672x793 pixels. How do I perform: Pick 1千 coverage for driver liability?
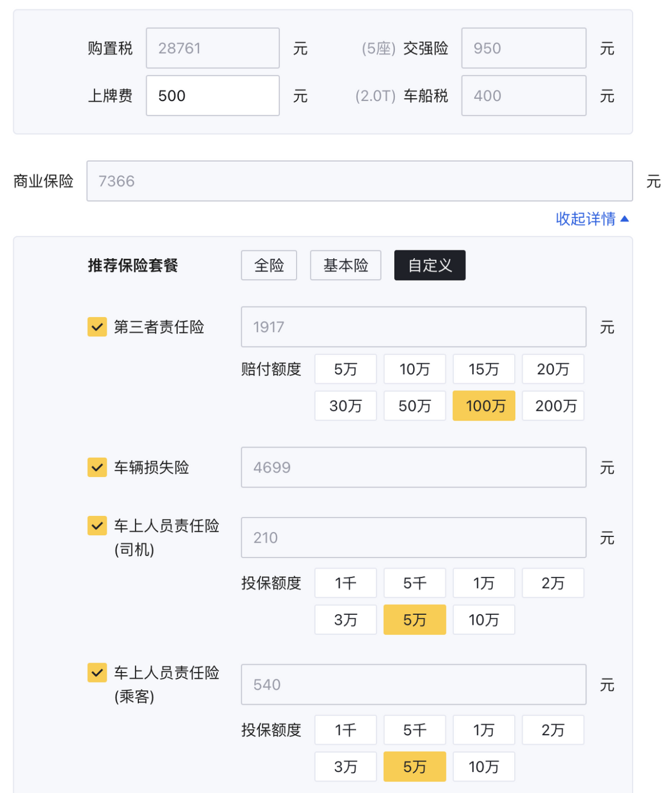[346, 583]
